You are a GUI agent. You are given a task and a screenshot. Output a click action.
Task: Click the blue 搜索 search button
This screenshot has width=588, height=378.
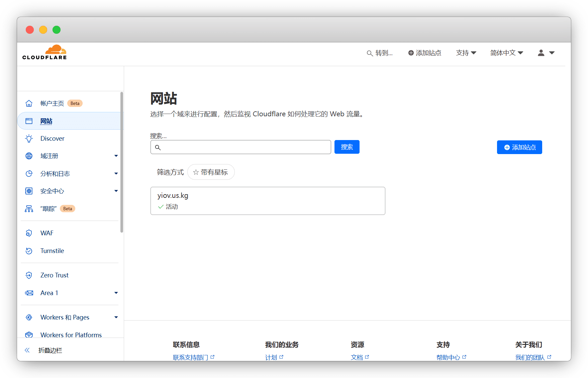point(347,147)
